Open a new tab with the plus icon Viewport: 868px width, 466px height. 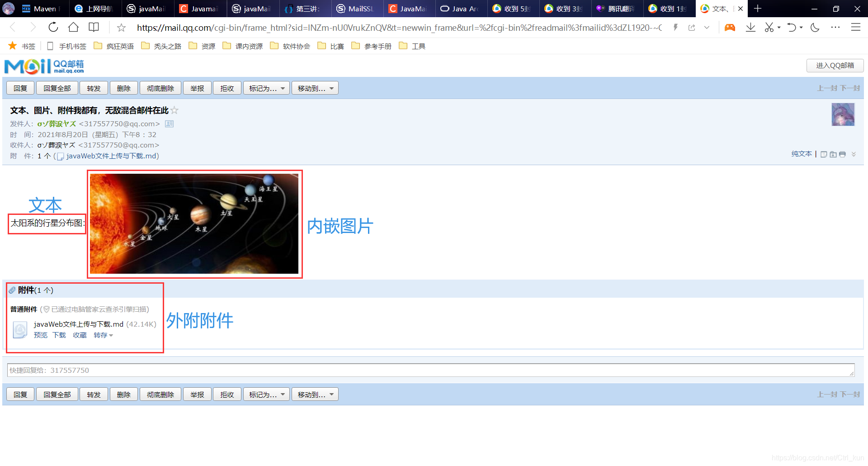coord(758,9)
